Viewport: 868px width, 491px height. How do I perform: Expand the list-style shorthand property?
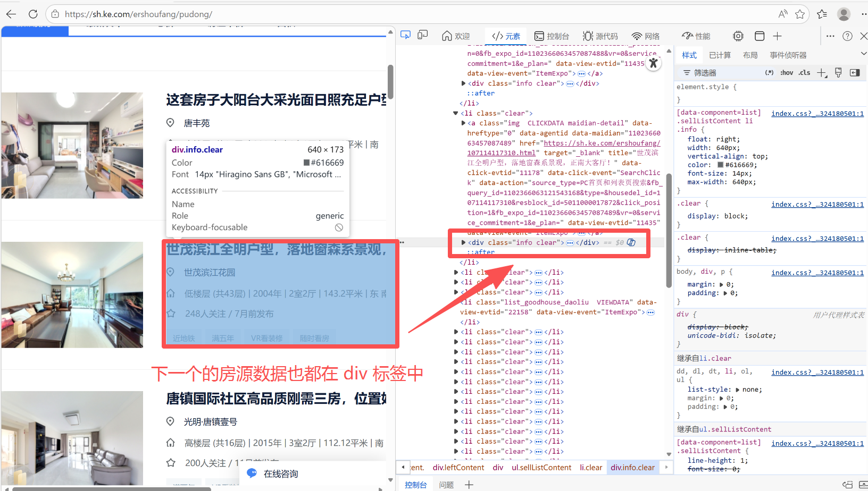[737, 390]
